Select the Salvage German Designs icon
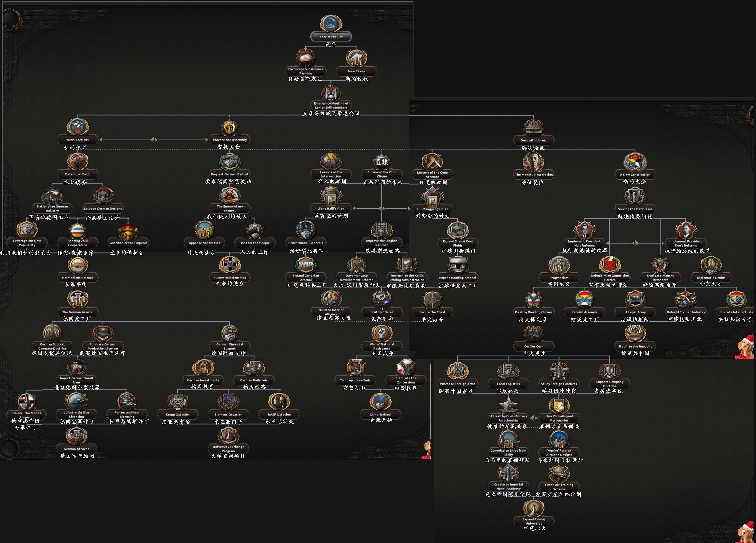This screenshot has height=543, width=756. tap(103, 196)
